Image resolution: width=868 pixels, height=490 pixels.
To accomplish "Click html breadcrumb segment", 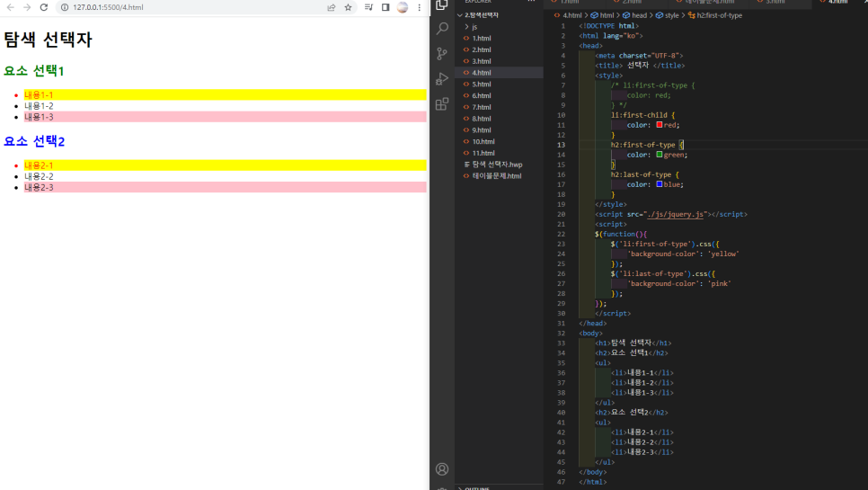I will pyautogui.click(x=607, y=15).
